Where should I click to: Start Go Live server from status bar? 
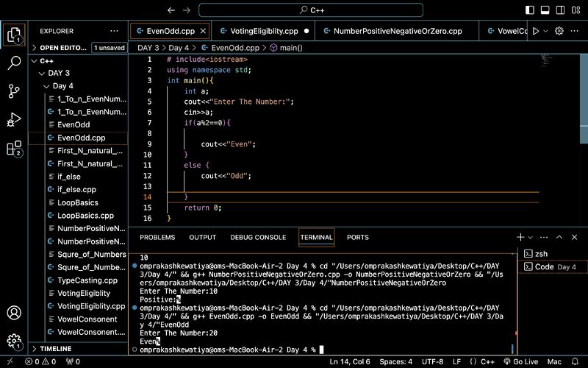[x=520, y=361]
